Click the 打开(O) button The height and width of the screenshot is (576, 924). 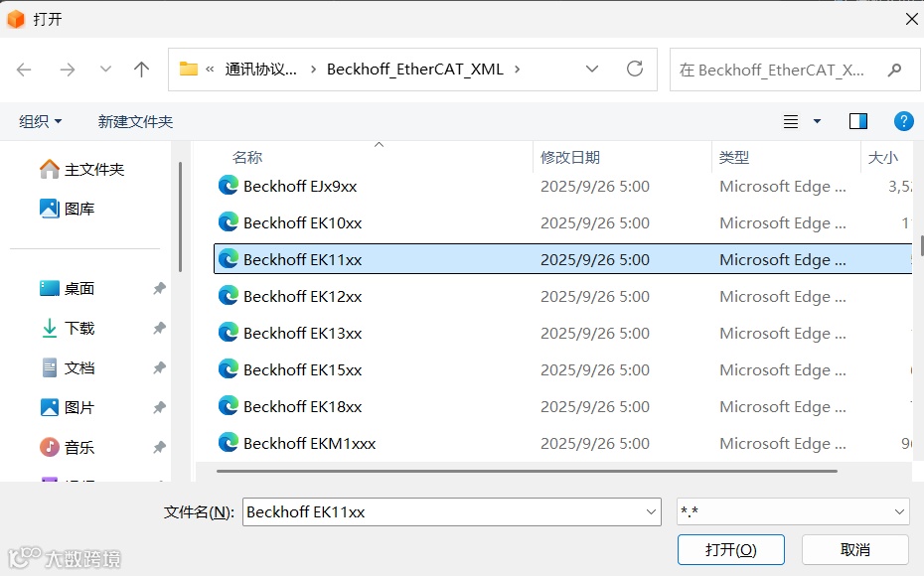tap(730, 550)
